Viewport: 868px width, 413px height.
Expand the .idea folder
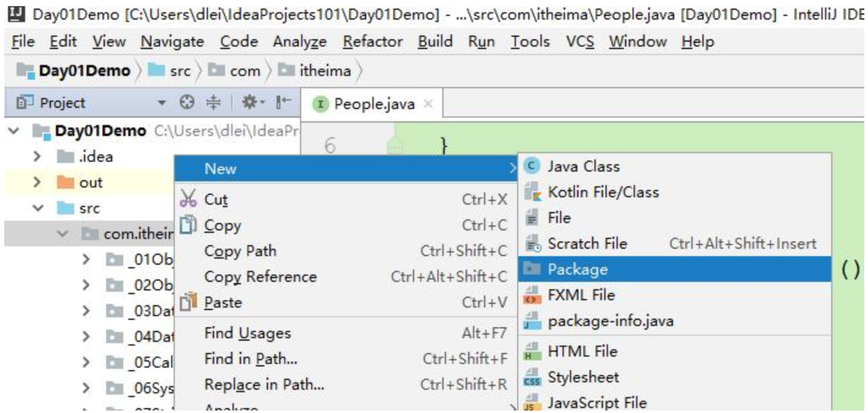38,157
